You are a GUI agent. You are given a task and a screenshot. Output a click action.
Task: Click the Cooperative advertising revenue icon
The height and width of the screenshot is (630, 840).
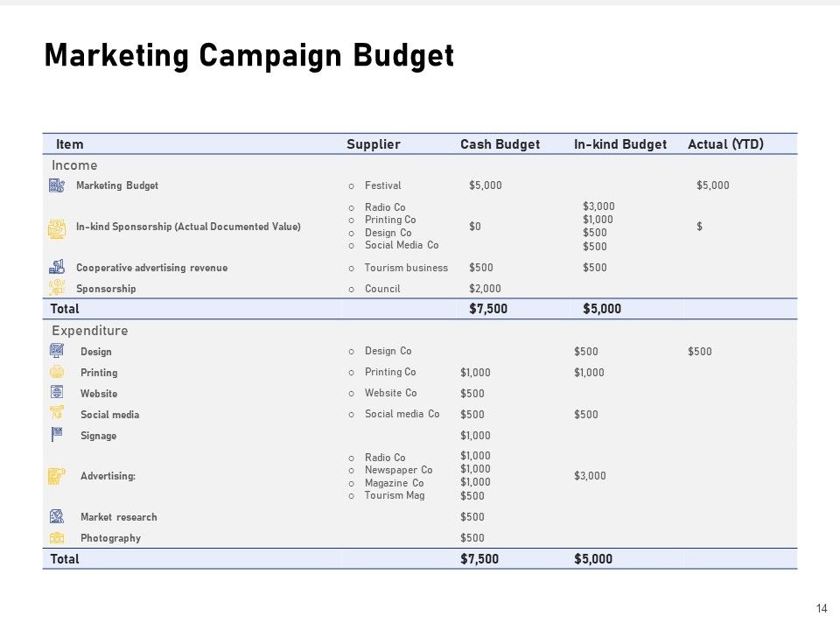tap(57, 267)
